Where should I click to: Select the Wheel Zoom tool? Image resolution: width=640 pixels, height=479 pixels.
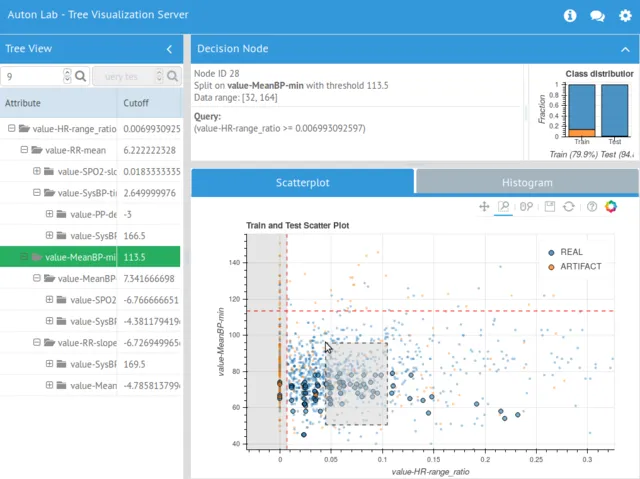(x=526, y=206)
